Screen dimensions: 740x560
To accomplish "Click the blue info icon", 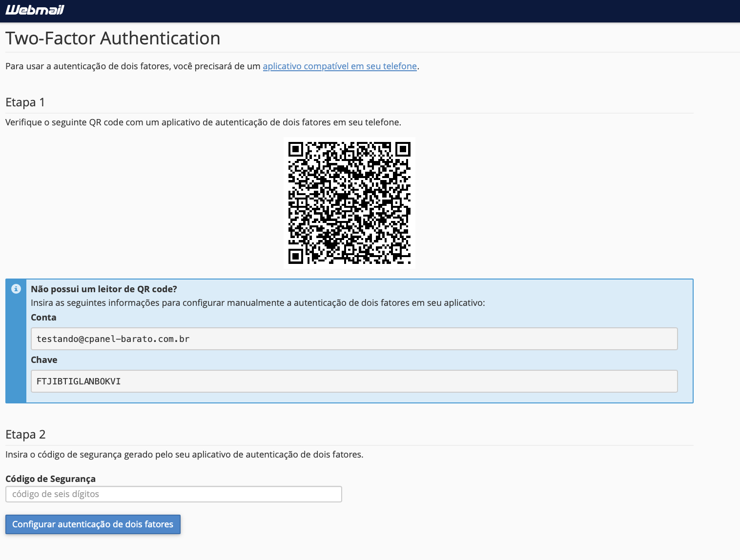I will click(x=16, y=289).
